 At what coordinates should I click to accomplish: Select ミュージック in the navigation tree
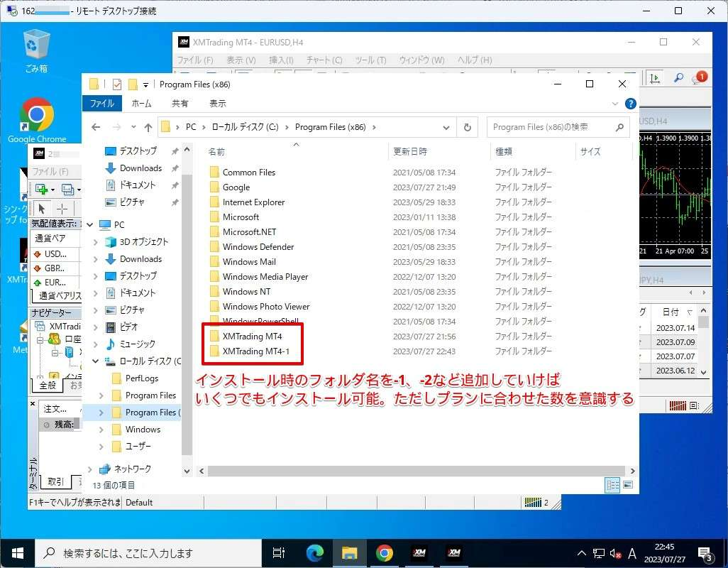click(x=138, y=344)
